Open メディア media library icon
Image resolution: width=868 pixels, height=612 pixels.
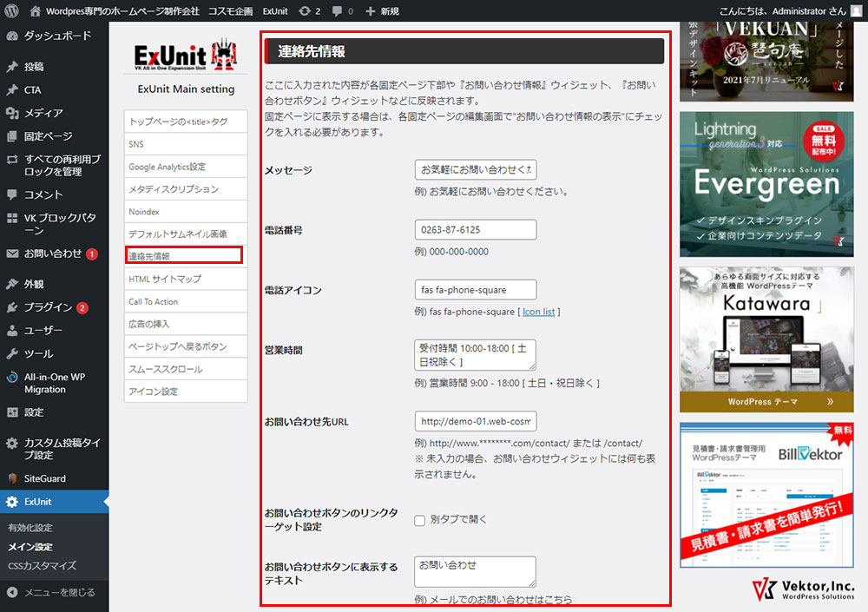pyautogui.click(x=12, y=113)
